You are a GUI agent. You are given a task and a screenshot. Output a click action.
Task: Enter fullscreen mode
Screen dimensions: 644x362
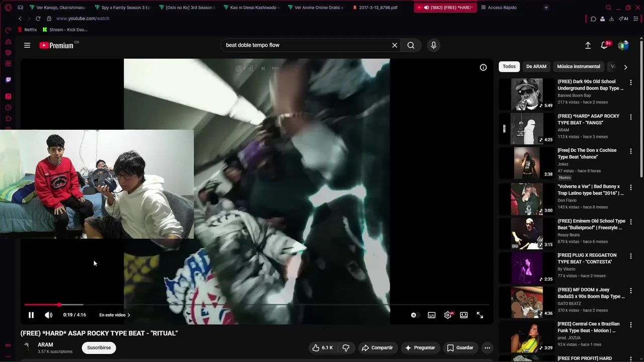click(480, 315)
